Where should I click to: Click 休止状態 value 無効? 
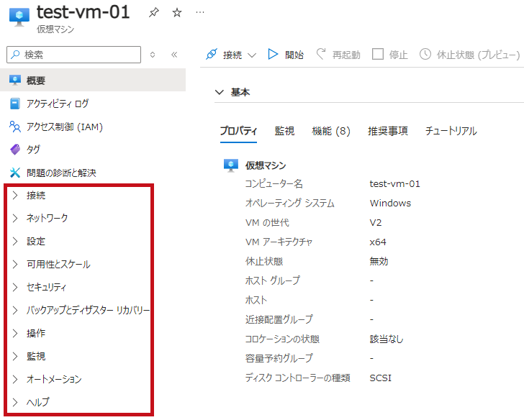[x=379, y=261]
